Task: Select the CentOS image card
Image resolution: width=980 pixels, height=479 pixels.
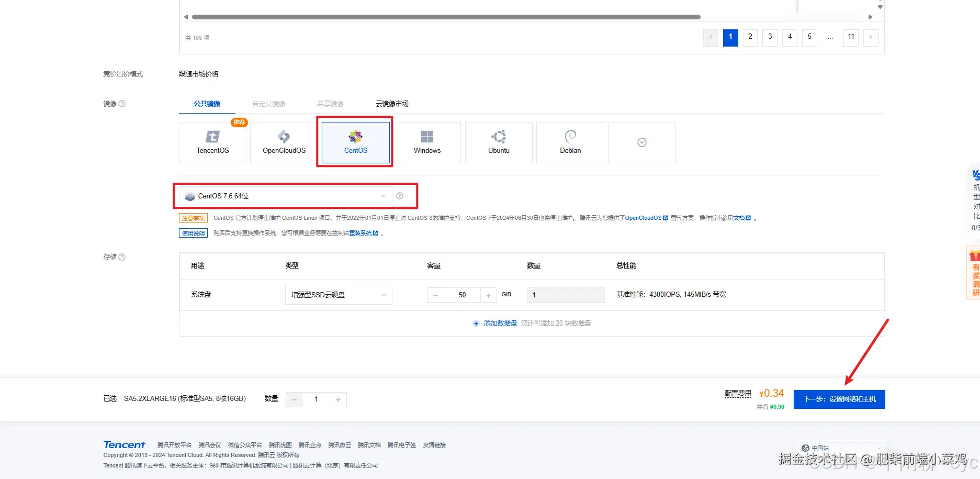Action: [x=356, y=142]
